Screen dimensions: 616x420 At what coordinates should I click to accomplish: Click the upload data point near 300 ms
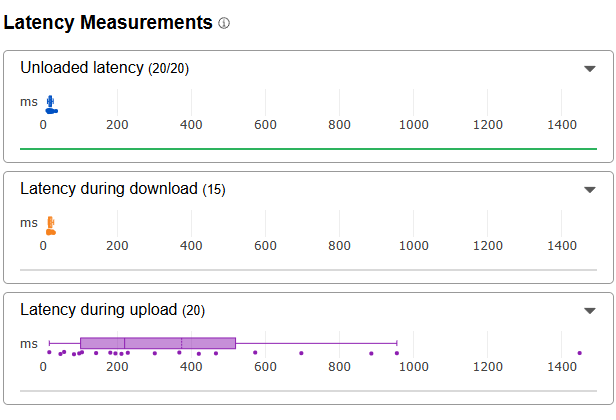pos(155,353)
